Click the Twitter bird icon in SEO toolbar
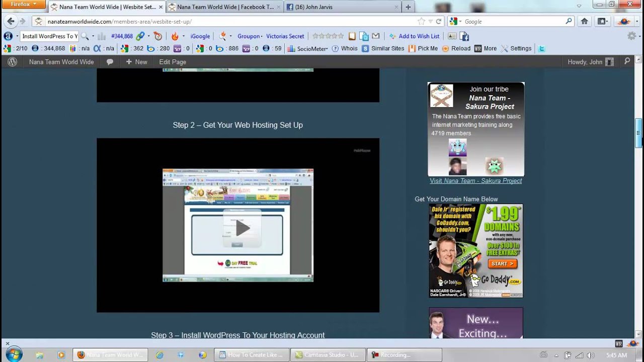 pyautogui.click(x=541, y=49)
